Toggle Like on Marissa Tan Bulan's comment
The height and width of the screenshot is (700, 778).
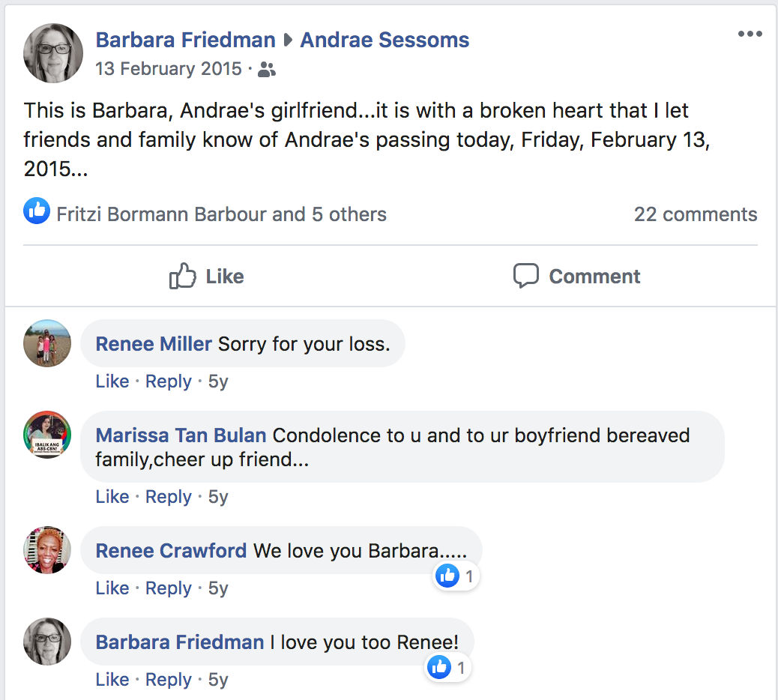point(112,497)
